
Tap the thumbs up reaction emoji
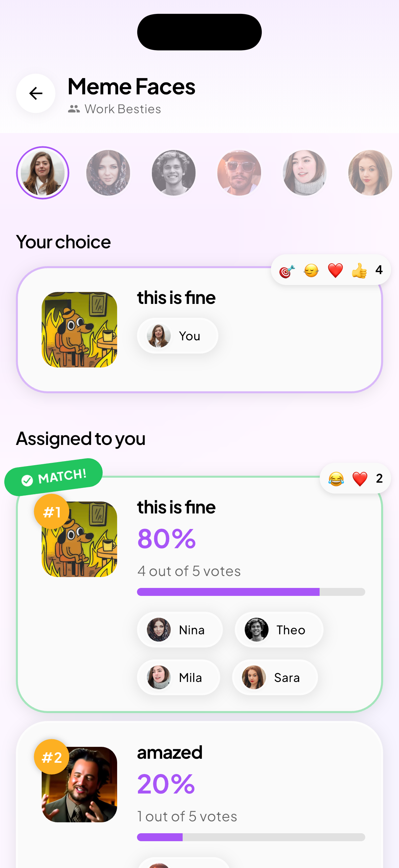[x=359, y=269]
